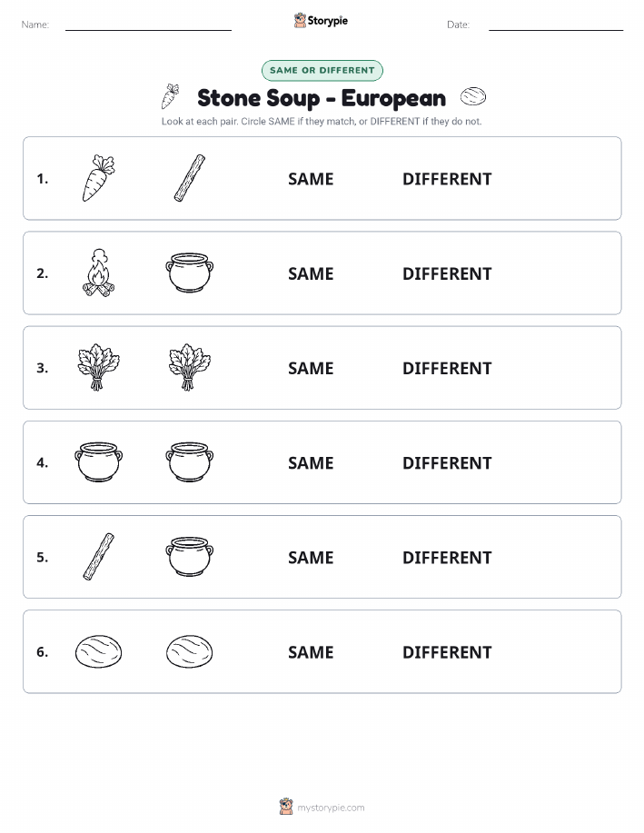Screen dimensions: 644x833
Task: Click the carrot picture in row 1
Action: [x=98, y=178]
